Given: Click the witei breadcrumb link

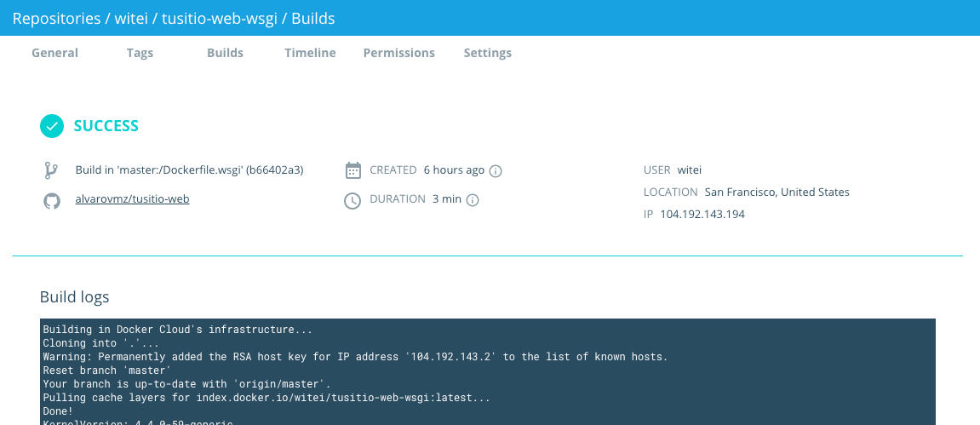Looking at the screenshot, I should [130, 18].
